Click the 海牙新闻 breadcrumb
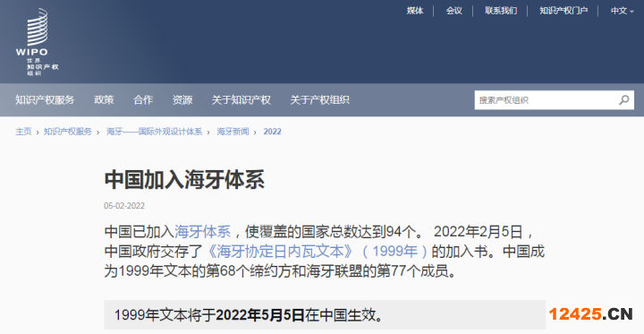Viewport: 644px width, 334px height. 233,132
